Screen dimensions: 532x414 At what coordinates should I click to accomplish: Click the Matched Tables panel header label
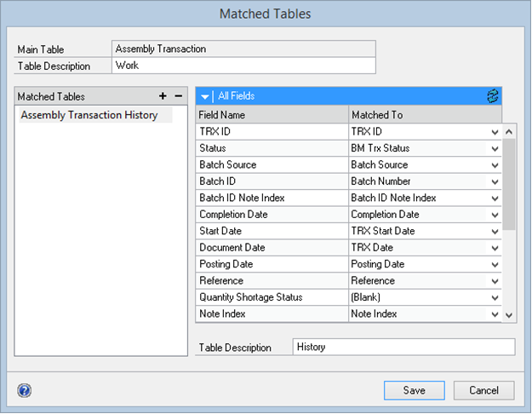click(x=51, y=97)
